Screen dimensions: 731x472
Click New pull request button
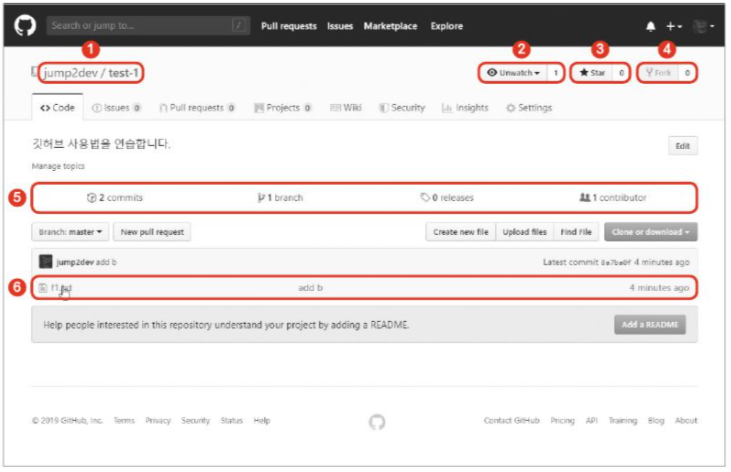152,232
